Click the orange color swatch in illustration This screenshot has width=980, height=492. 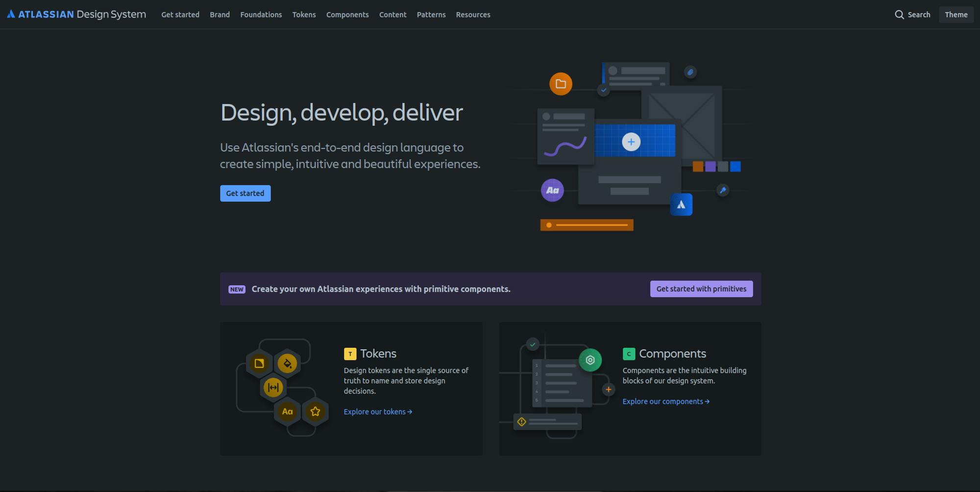pyautogui.click(x=698, y=167)
